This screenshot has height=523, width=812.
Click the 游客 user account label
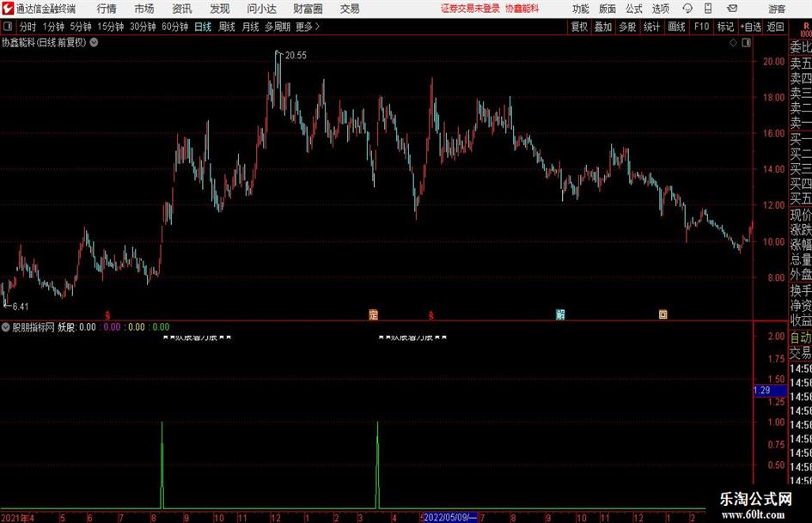(776, 9)
